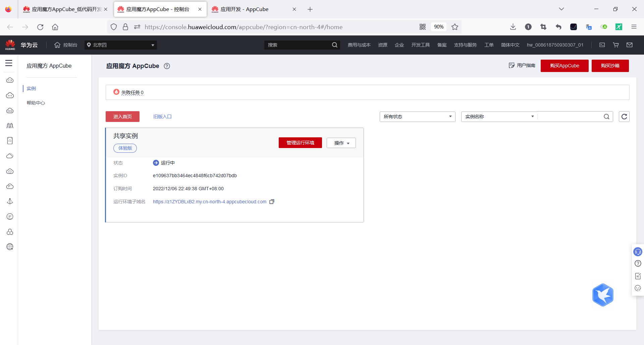Open the translate extension icon
Screen dimensions: 644x345
pos(589,27)
